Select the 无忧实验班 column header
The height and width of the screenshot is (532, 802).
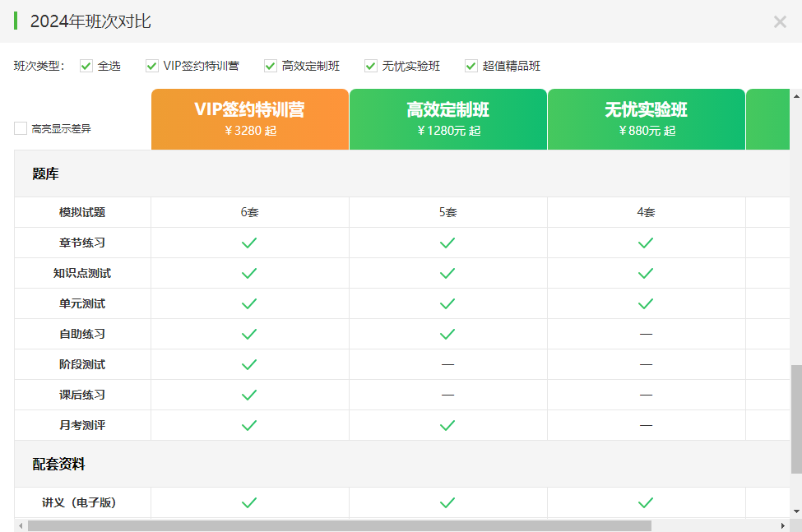[646, 119]
